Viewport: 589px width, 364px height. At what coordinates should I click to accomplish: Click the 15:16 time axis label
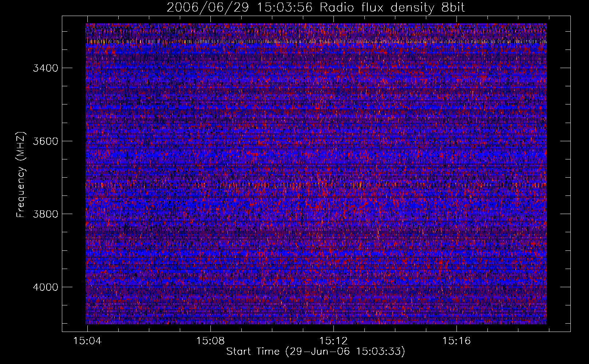(456, 341)
